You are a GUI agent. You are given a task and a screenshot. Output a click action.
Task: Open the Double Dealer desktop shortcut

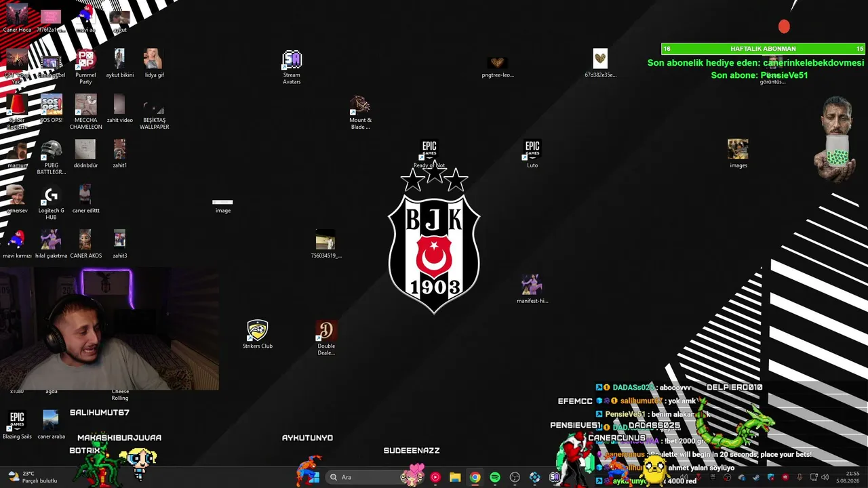(x=326, y=338)
